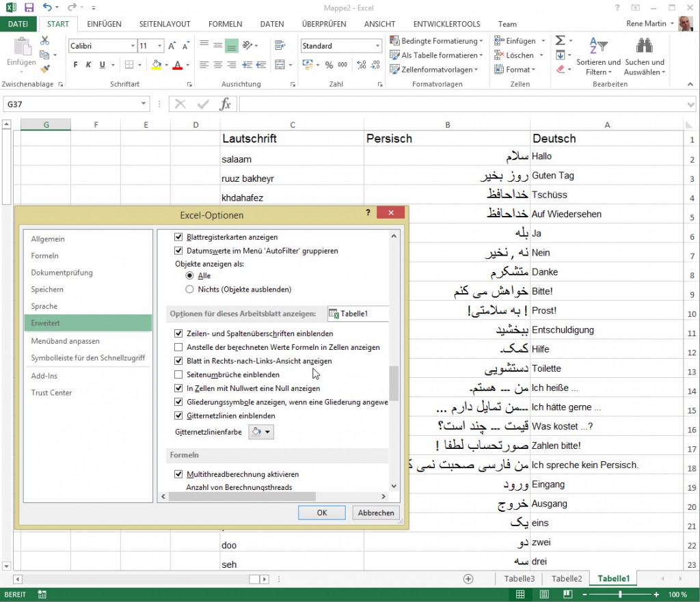Image resolution: width=700 pixels, height=602 pixels.
Task: Open the Name Box dropdown arrow
Action: [x=144, y=104]
